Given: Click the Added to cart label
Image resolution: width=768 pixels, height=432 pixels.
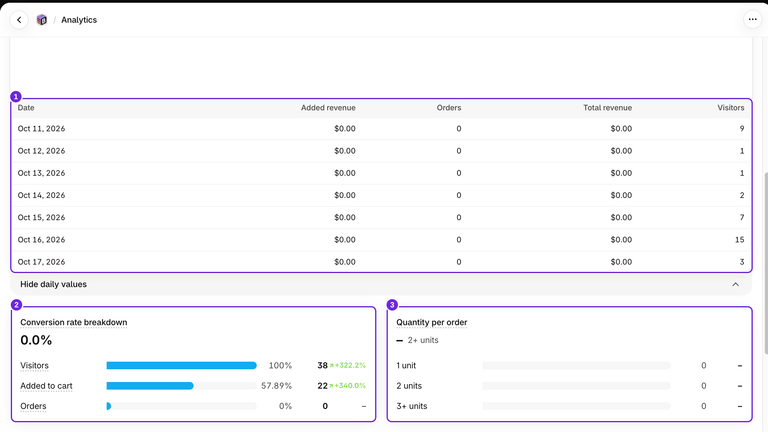Looking at the screenshot, I should (x=46, y=386).
